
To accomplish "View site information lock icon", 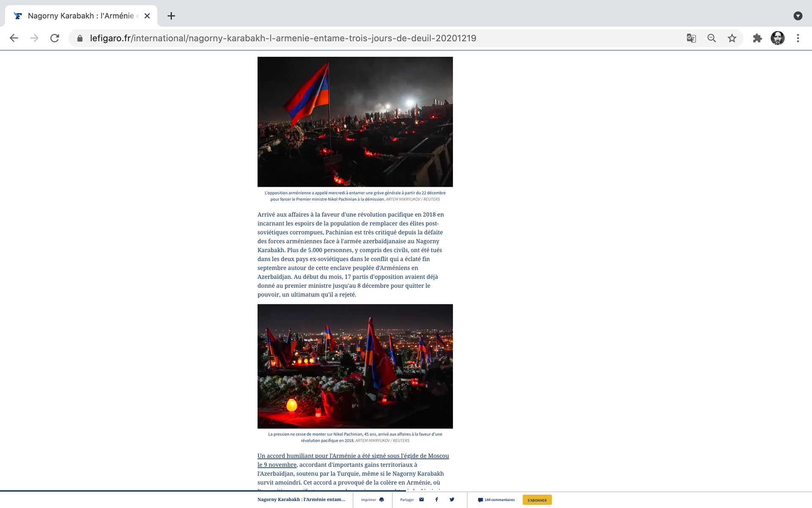I will coord(80,39).
